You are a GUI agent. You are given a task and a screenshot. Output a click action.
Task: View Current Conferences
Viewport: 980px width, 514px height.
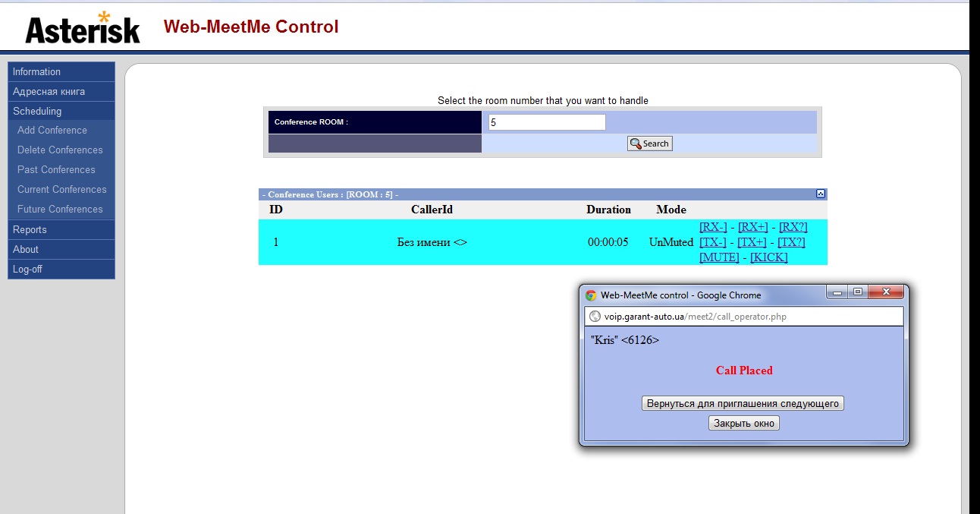(x=62, y=190)
